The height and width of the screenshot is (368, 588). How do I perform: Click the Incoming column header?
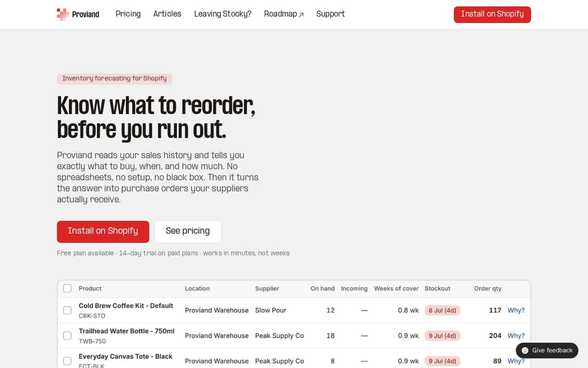pyautogui.click(x=354, y=289)
